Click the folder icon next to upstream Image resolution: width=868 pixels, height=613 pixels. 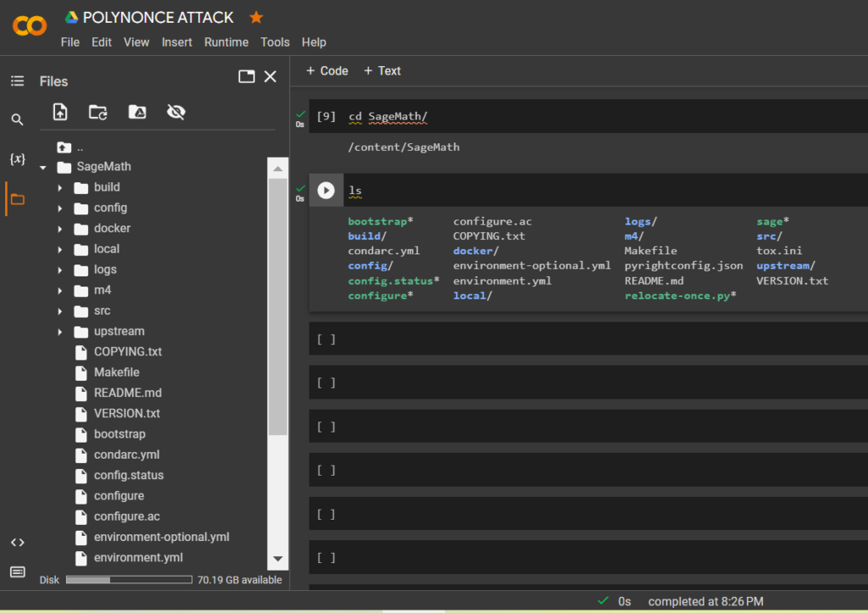pos(81,332)
